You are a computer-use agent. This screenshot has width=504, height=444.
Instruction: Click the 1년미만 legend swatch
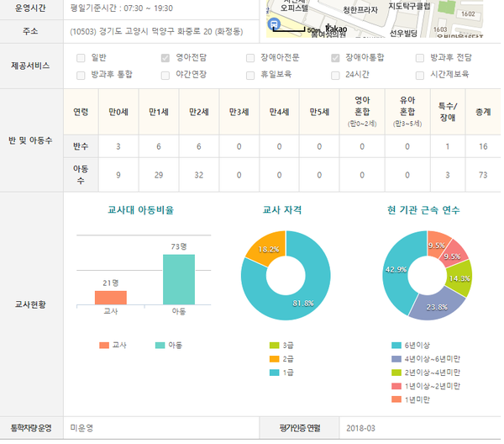point(396,399)
